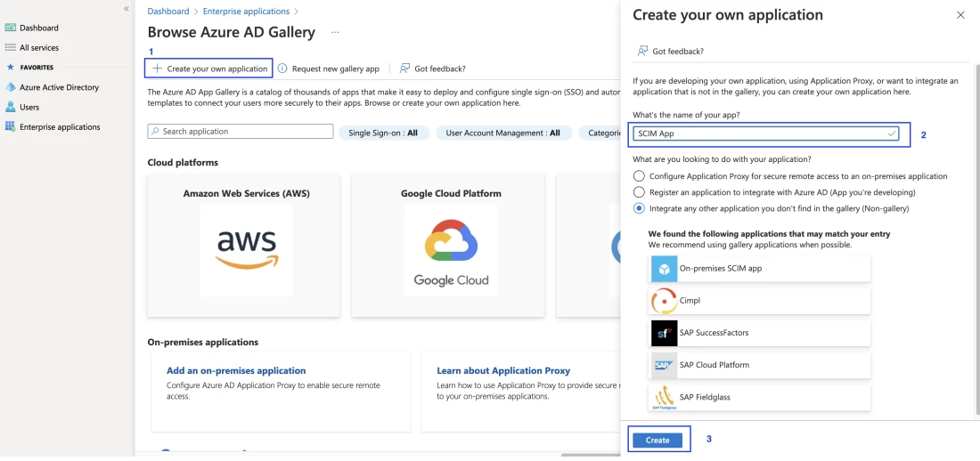
Task: Open Enterprise applications in the sidebar
Action: 60,126
